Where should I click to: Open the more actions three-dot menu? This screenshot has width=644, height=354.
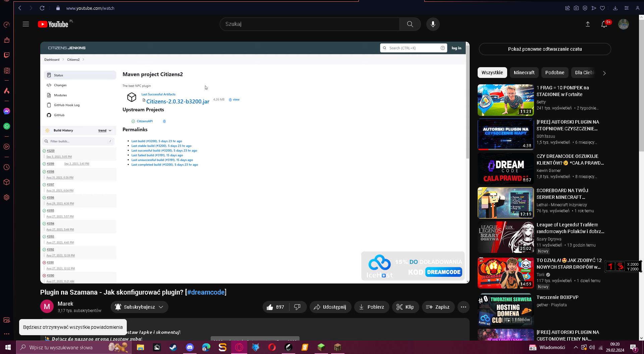[464, 307]
